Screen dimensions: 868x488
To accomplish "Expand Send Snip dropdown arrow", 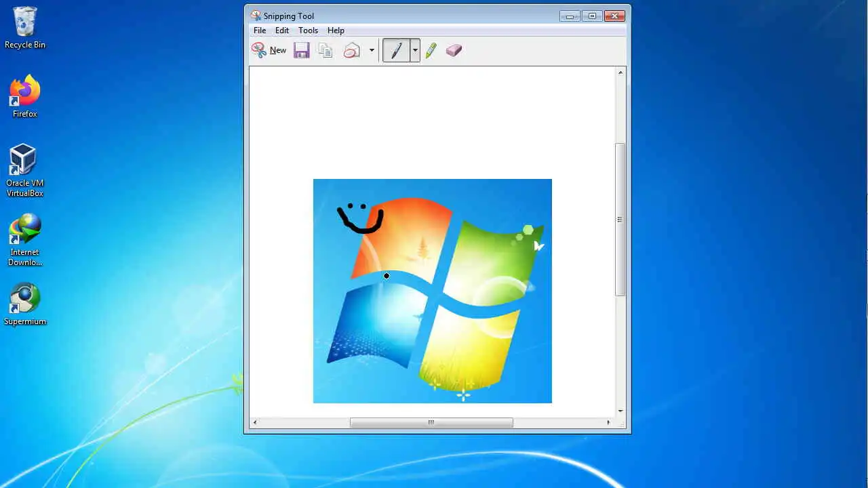I will [372, 50].
